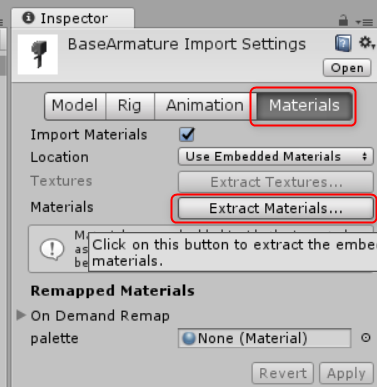Expand the On Demand Remap foldout

[21, 315]
